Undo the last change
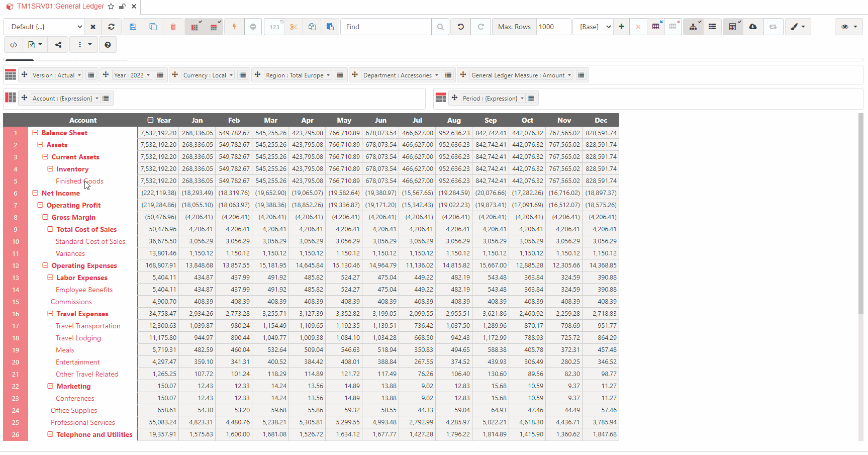 coord(460,26)
